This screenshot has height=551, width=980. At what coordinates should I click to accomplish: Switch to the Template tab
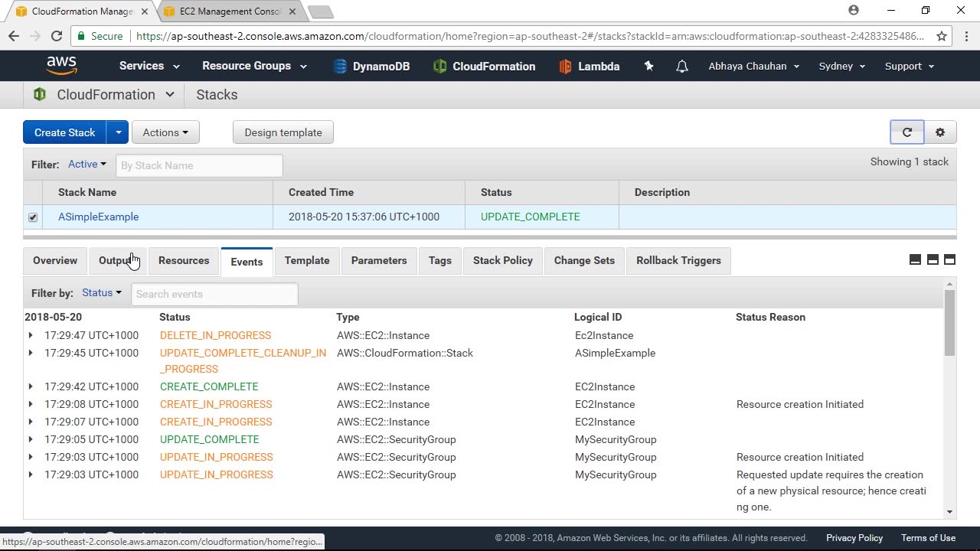[x=307, y=260]
